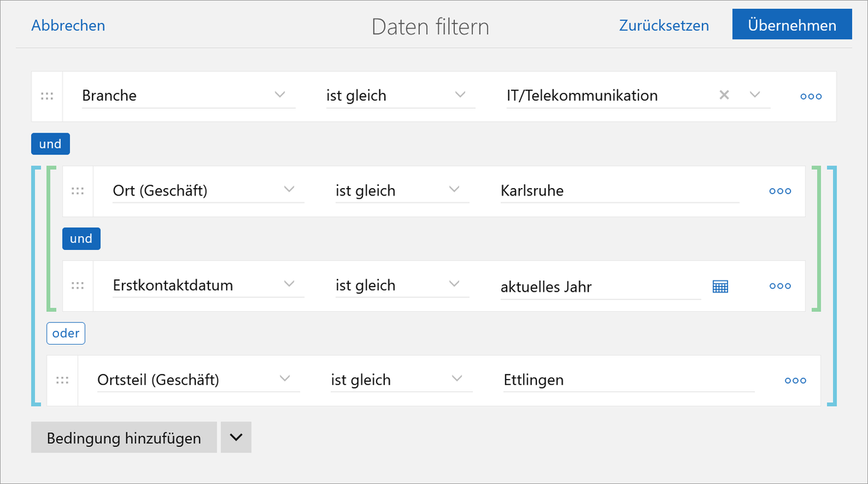The height and width of the screenshot is (484, 868).
Task: Grab the drag handle of the Branche row
Action: [x=47, y=95]
